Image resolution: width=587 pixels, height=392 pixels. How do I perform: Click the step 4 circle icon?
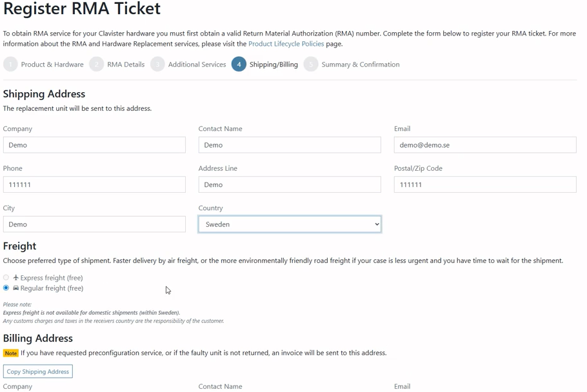click(239, 64)
